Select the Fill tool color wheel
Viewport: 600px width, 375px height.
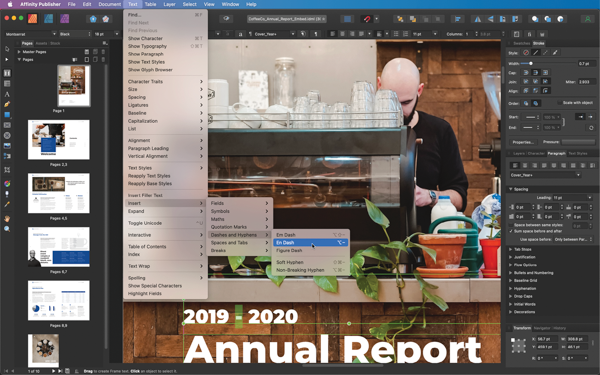point(7,184)
